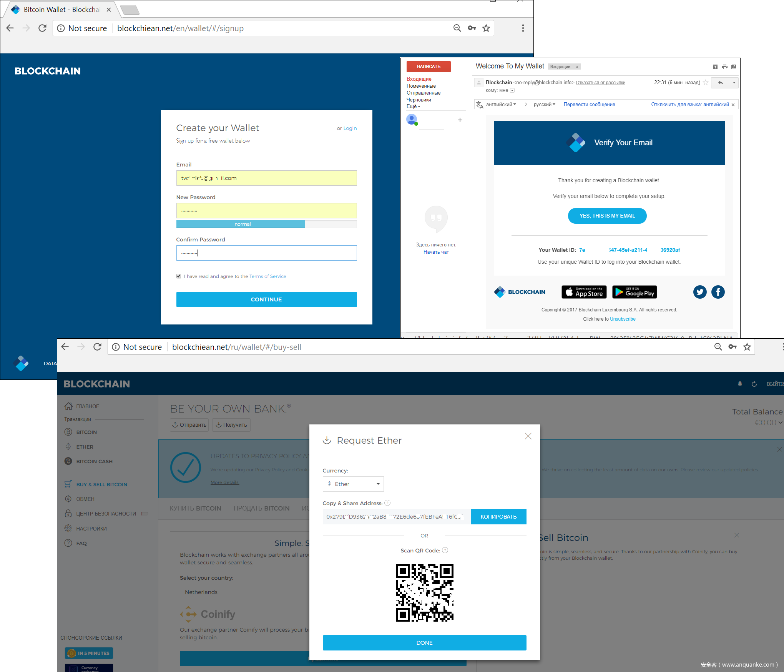Image resolution: width=784 pixels, height=672 pixels.
Task: Click the Not secure info icon on the signup page
Action: [x=61, y=28]
